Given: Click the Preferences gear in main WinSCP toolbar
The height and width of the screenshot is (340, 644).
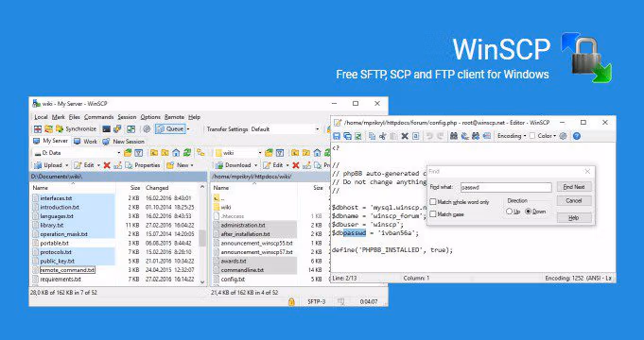Looking at the screenshot, I should (x=147, y=128).
